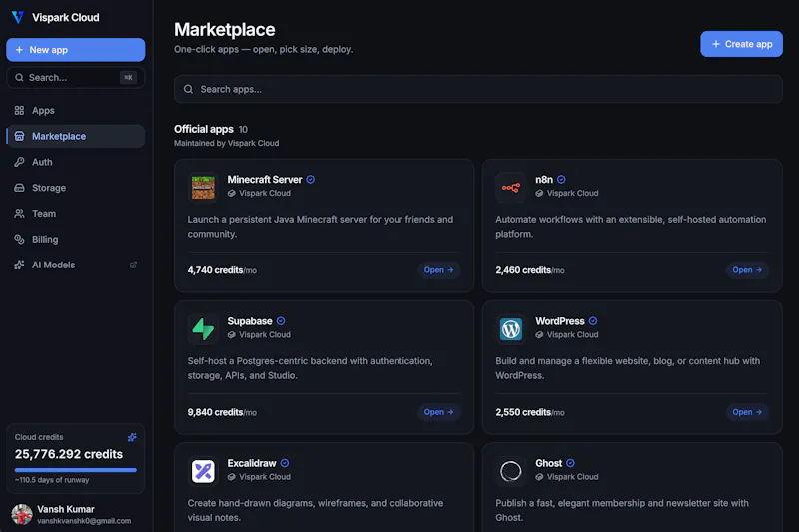Image resolution: width=799 pixels, height=532 pixels.
Task: Click Vansh Kumar's profile avatar
Action: [x=22, y=514]
